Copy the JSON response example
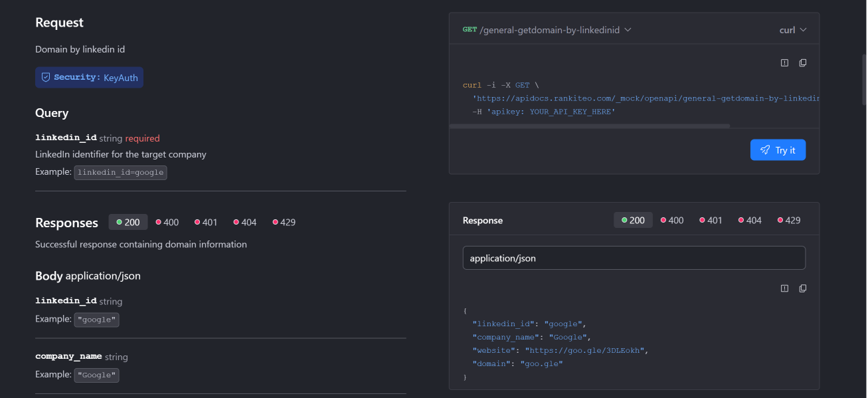Viewport: 868px width, 398px height. (x=802, y=288)
